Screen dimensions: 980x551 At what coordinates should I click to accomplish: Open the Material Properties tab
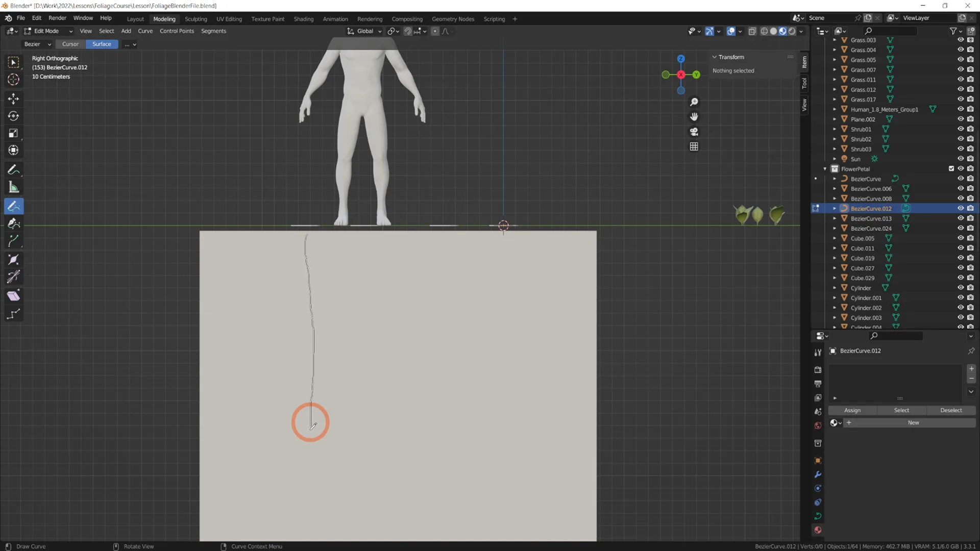click(817, 530)
